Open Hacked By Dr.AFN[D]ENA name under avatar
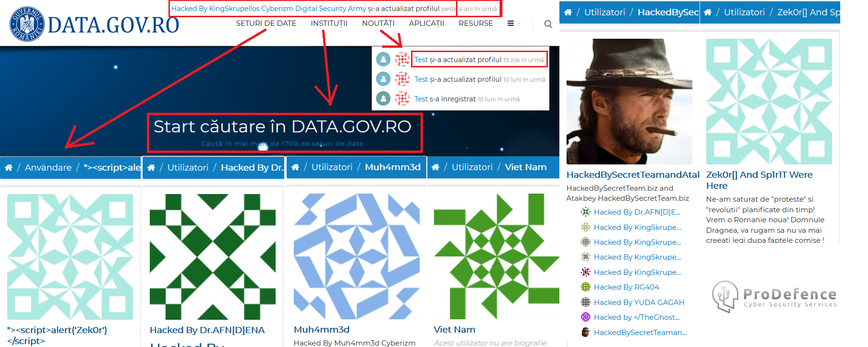 (207, 330)
